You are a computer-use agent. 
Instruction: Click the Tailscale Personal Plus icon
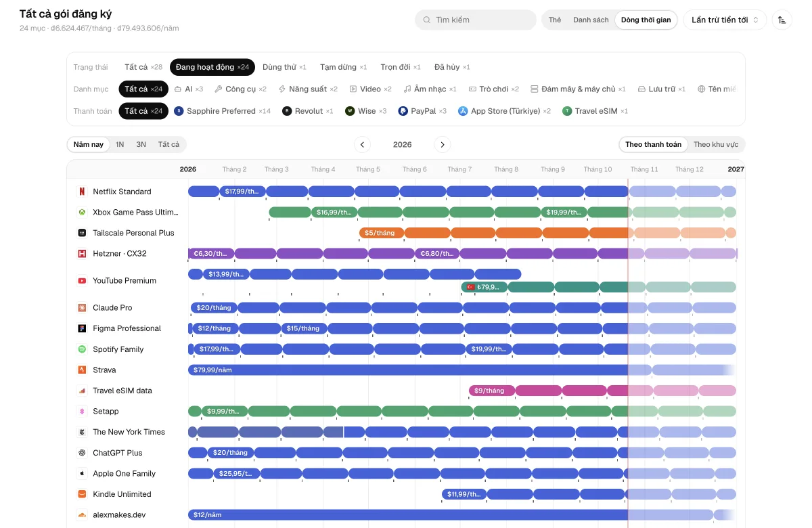pos(82,233)
